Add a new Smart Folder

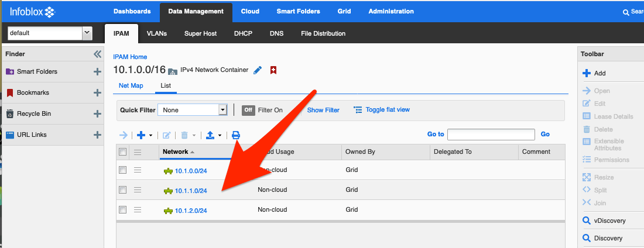point(97,72)
